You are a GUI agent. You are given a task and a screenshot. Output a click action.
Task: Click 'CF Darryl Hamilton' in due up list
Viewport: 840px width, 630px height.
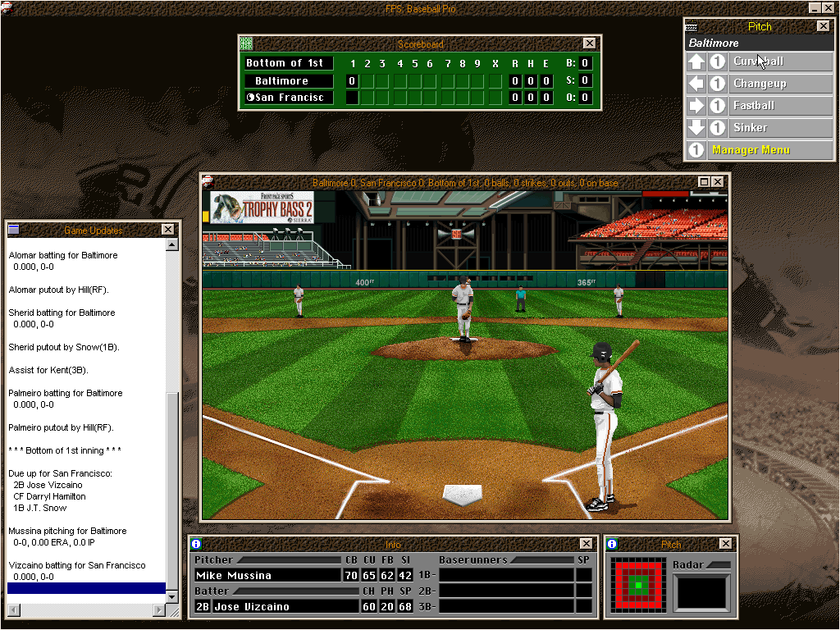[49, 496]
